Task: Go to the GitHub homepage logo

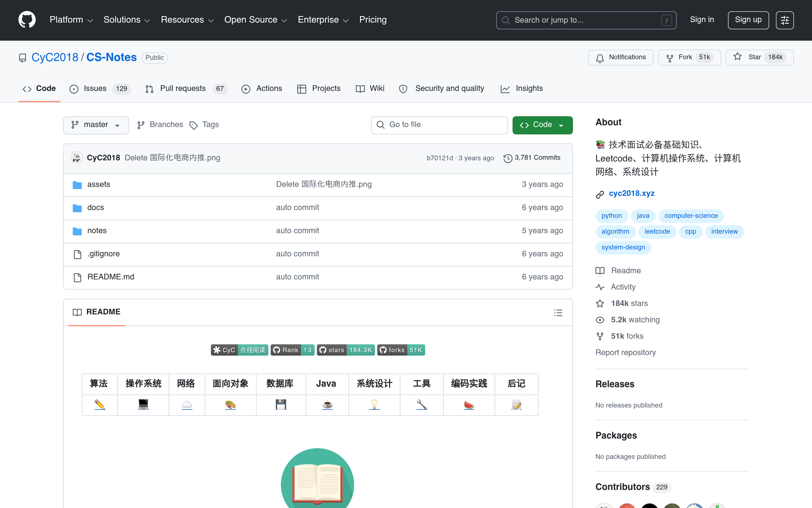Action: pos(27,20)
